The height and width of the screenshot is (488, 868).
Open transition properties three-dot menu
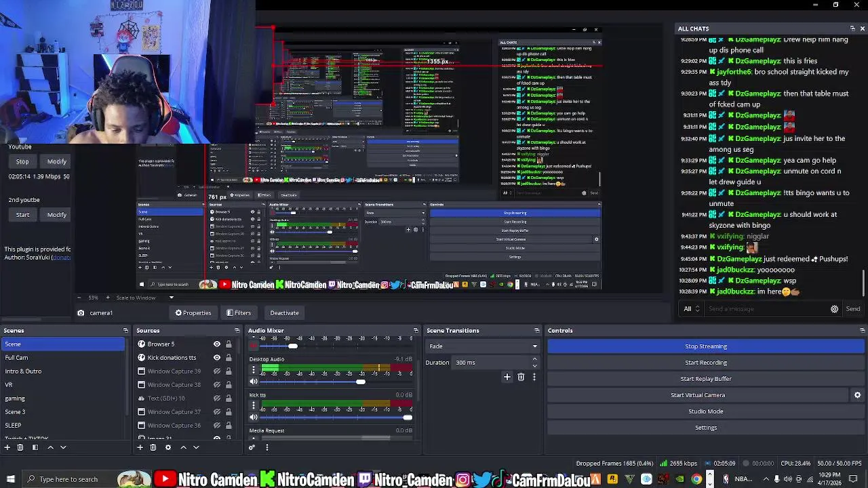(x=534, y=377)
